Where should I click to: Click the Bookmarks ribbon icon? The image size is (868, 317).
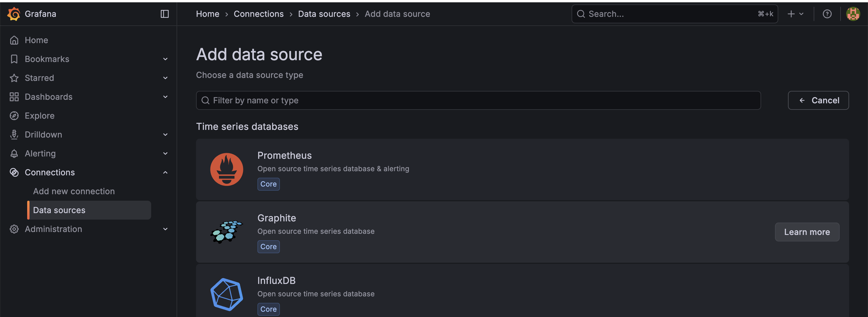click(x=14, y=59)
